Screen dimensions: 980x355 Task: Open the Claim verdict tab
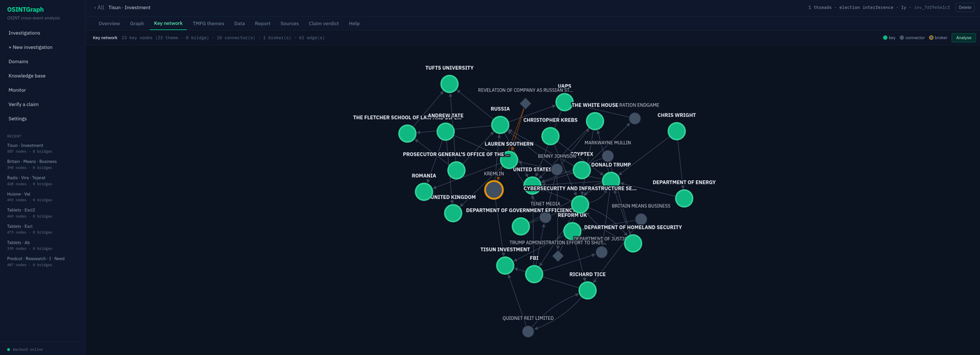click(324, 23)
